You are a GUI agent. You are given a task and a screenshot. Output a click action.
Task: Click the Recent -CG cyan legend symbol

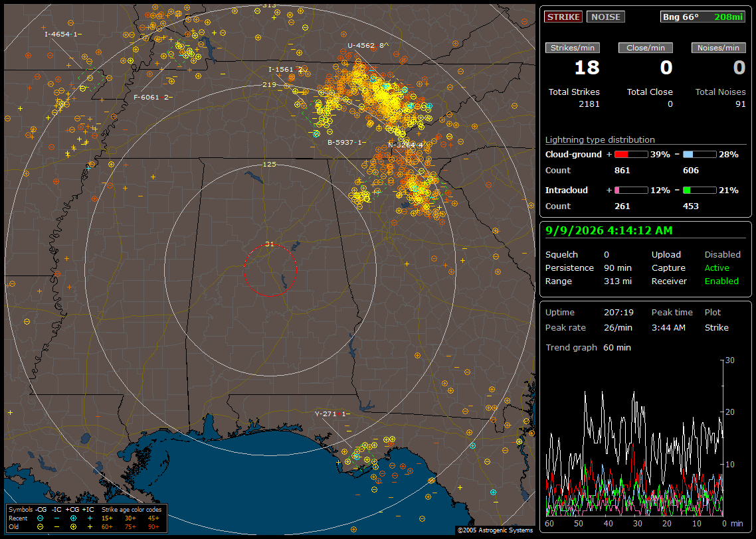click(40, 518)
